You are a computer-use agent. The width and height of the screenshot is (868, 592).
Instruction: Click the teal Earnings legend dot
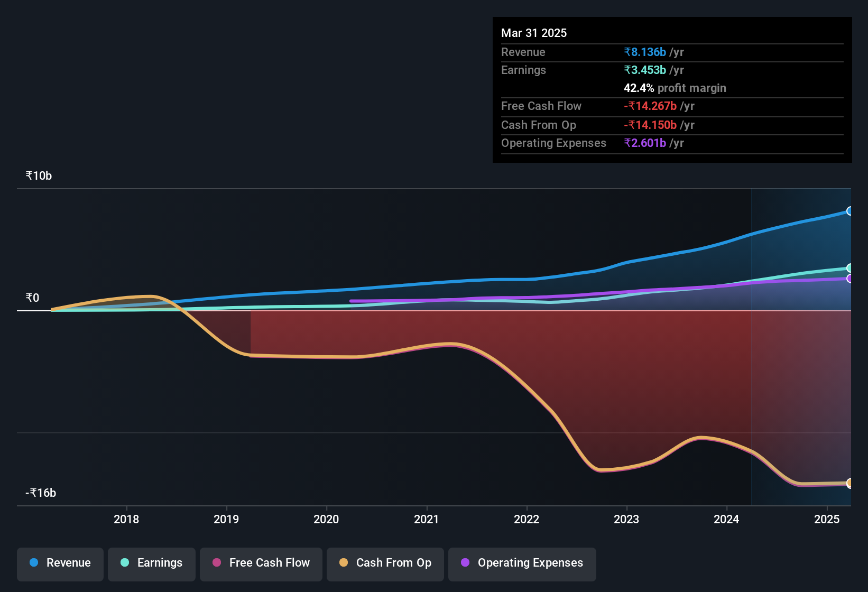(x=125, y=563)
